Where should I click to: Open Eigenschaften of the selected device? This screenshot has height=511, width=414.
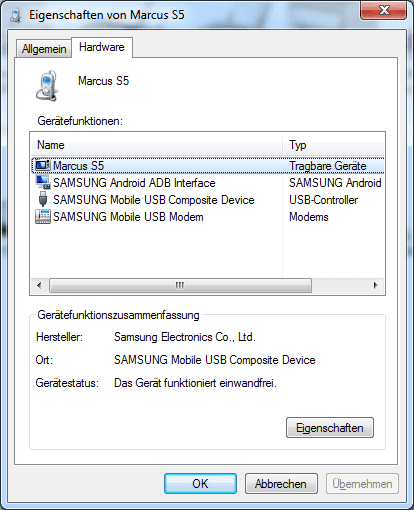click(x=330, y=427)
